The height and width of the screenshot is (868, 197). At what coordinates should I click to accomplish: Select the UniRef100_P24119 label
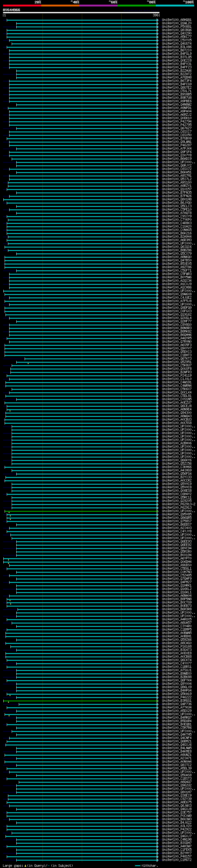click(177, 375)
